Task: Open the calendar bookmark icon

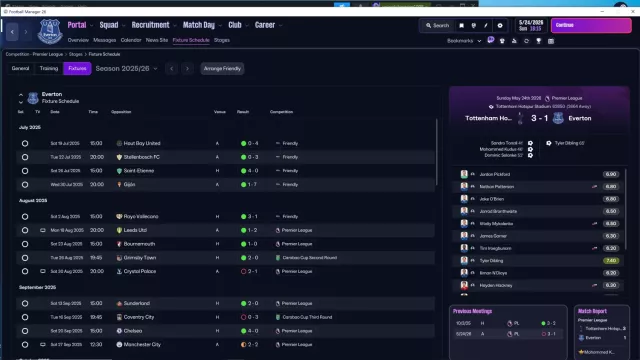Action: click(551, 41)
